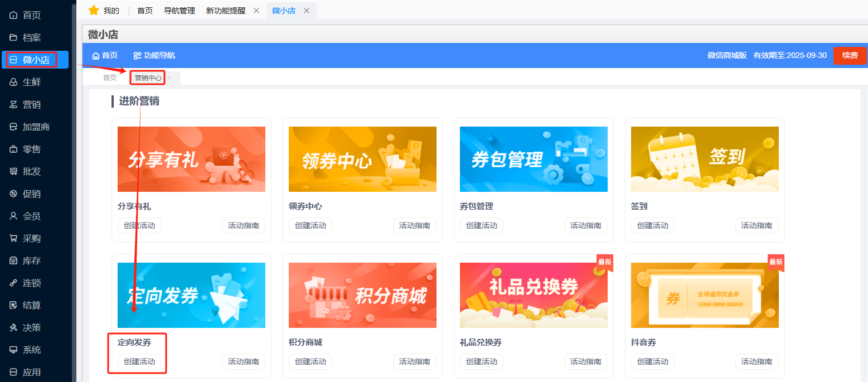Open 活动指南 for 券包管理

pos(586,225)
